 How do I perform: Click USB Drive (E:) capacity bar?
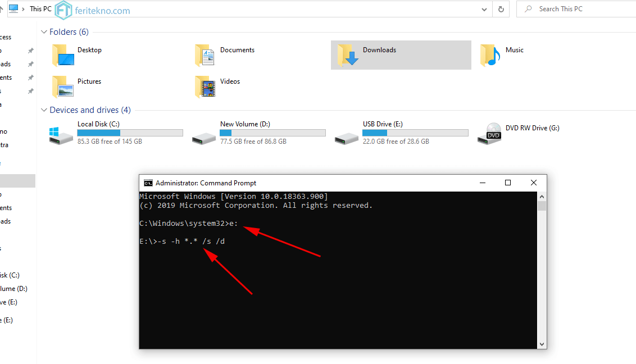point(415,133)
